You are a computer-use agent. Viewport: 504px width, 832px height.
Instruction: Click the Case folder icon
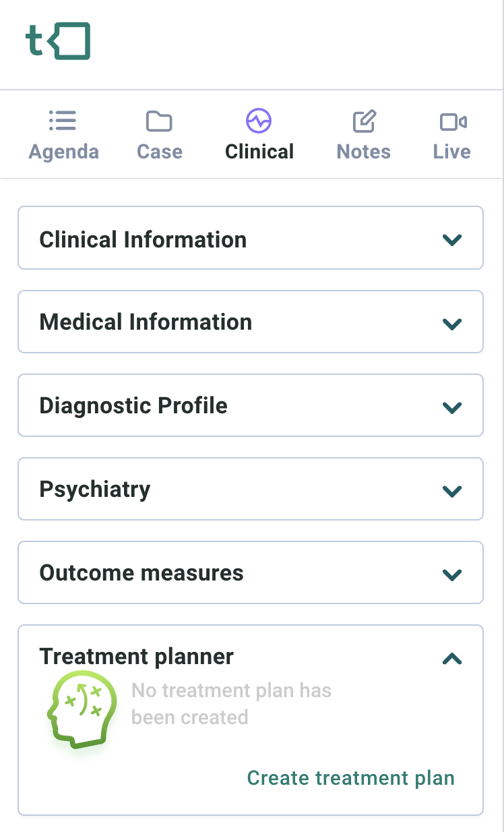click(x=159, y=121)
